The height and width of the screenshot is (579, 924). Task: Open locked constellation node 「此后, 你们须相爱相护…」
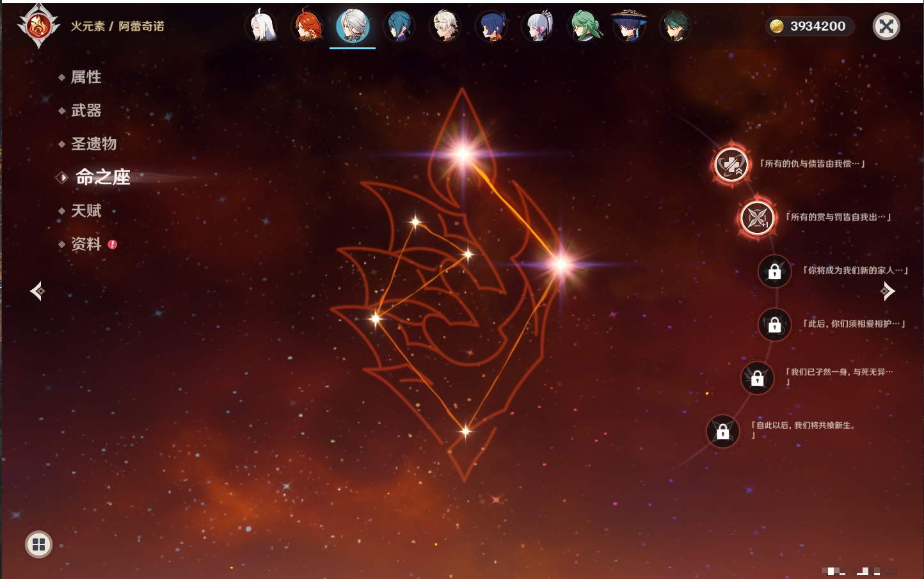(774, 324)
